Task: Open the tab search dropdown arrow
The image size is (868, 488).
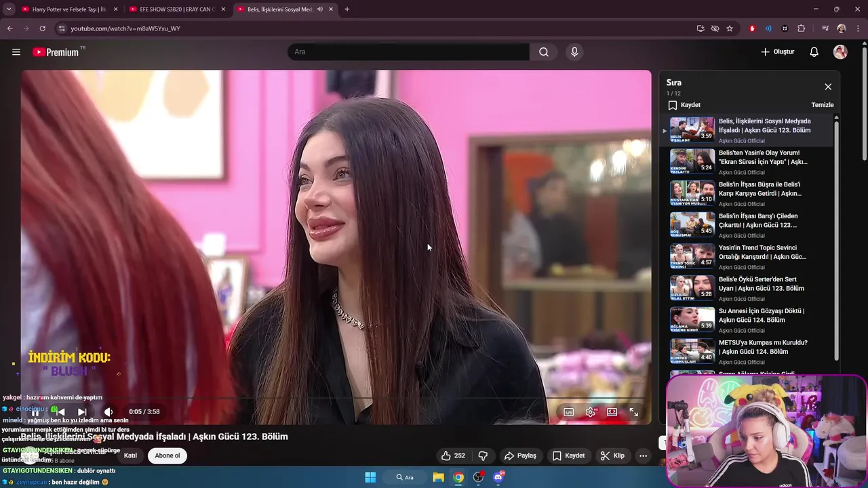Action: 9,9
